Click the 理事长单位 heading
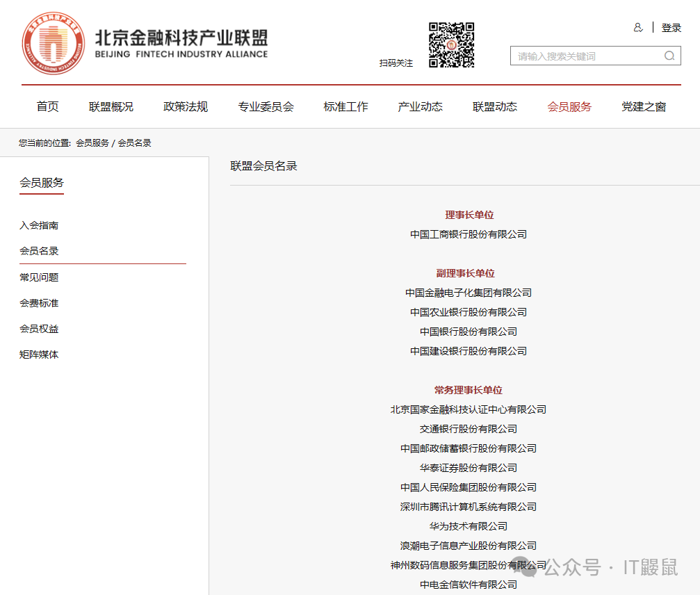This screenshot has height=595, width=700. click(469, 215)
